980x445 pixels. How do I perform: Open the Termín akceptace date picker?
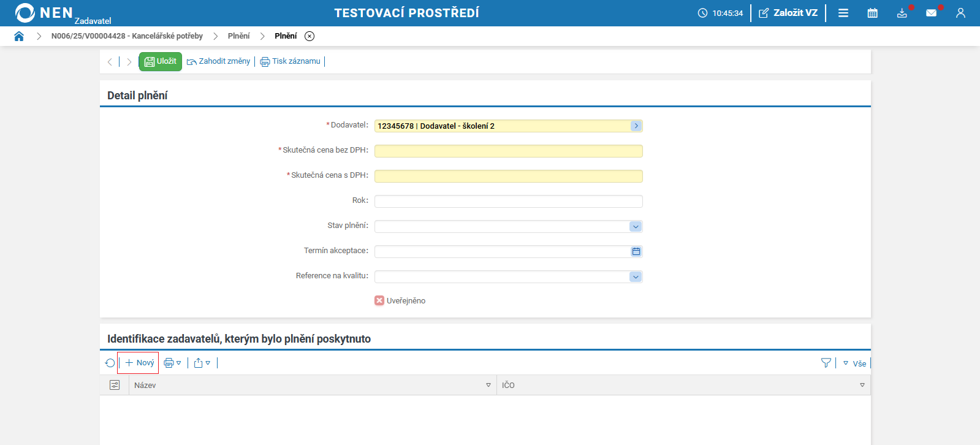(x=636, y=251)
